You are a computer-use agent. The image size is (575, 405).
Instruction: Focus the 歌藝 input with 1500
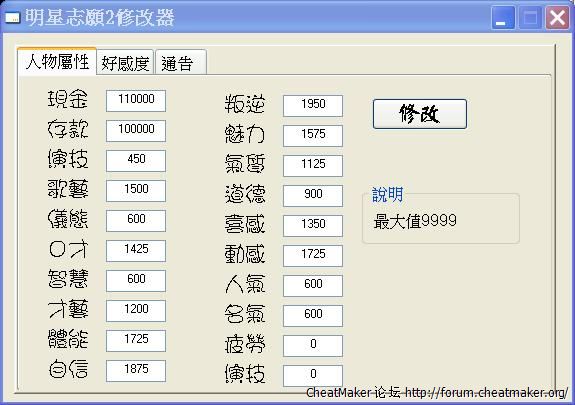[x=136, y=190]
